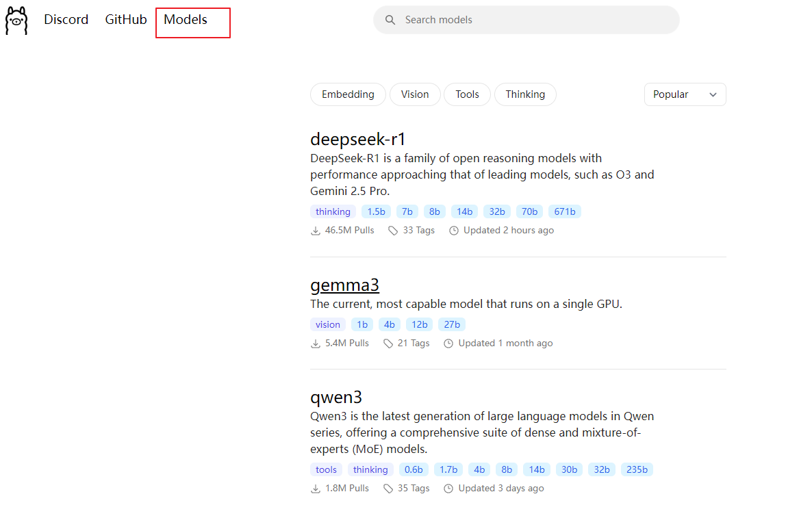Filter models by Thinking
The image size is (812, 505).
coord(525,94)
